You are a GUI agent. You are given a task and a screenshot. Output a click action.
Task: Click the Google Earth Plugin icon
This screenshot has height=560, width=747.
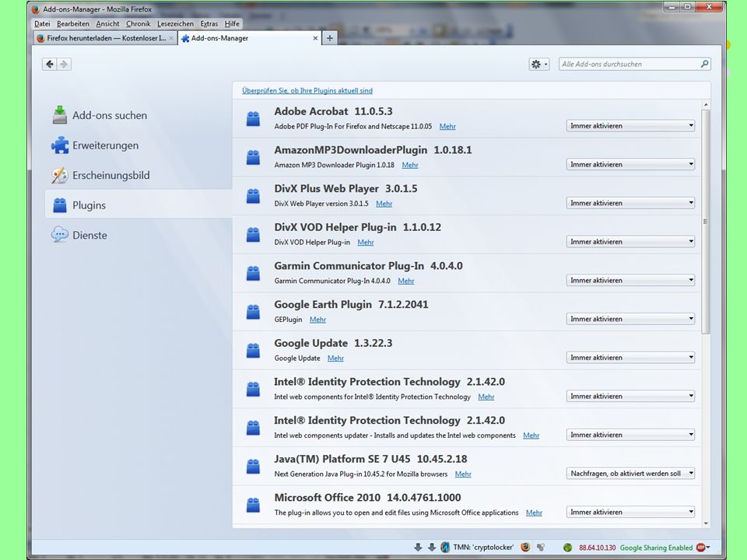pyautogui.click(x=253, y=311)
